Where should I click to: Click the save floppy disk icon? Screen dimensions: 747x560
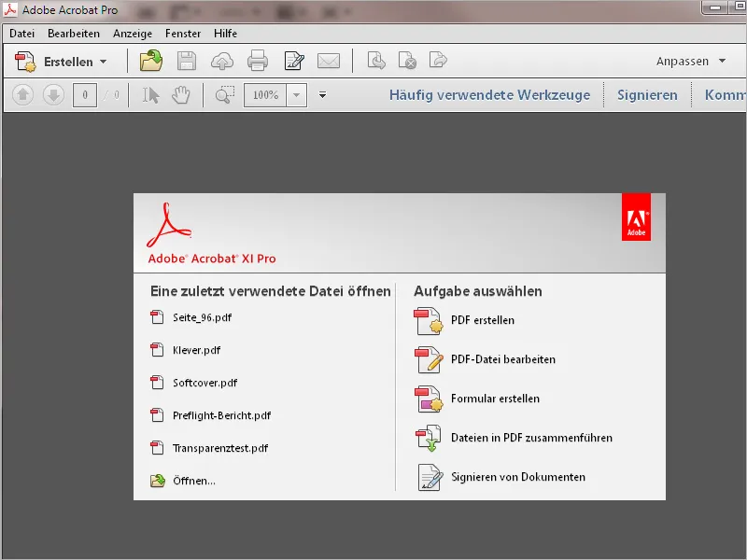(x=187, y=62)
